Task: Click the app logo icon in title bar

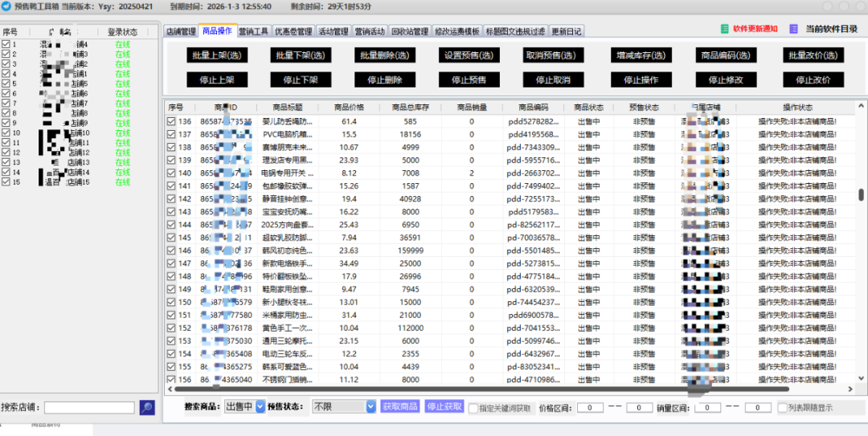Action: (6, 6)
